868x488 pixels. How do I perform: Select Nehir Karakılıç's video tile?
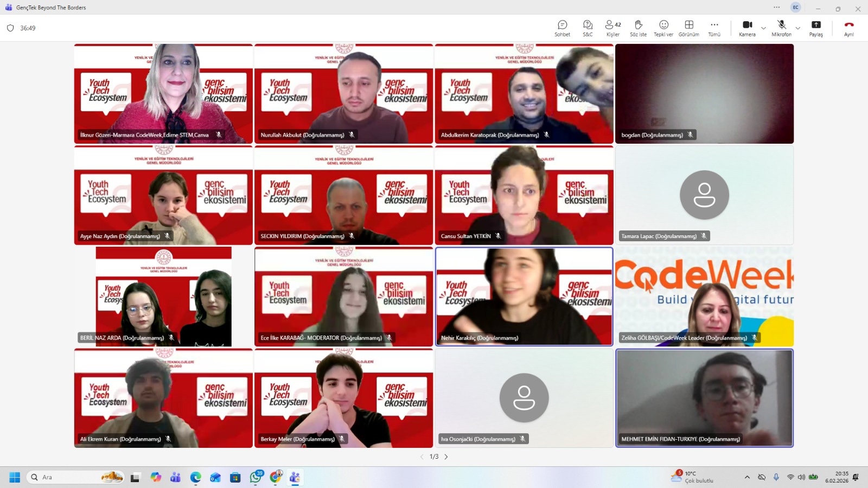pyautogui.click(x=524, y=296)
